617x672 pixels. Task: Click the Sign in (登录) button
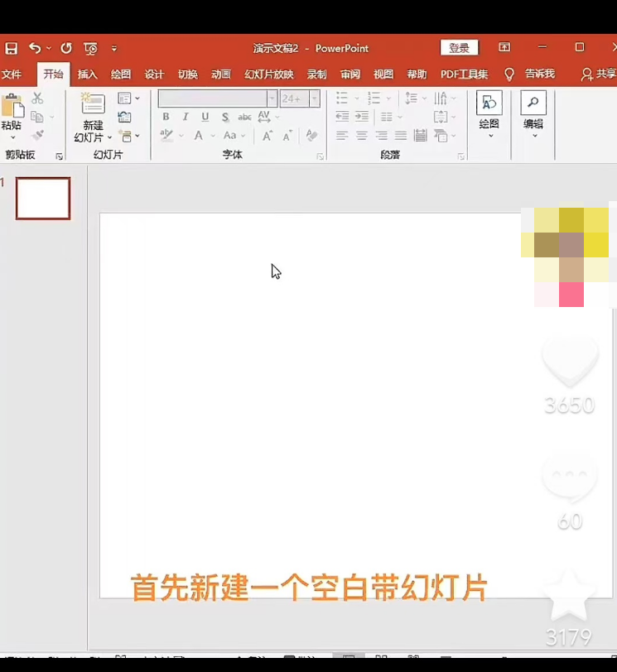click(460, 48)
